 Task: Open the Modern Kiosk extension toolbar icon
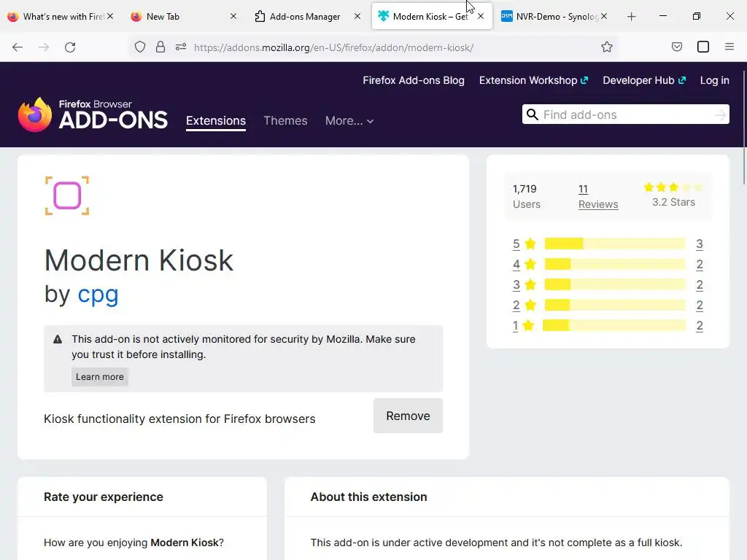(703, 47)
